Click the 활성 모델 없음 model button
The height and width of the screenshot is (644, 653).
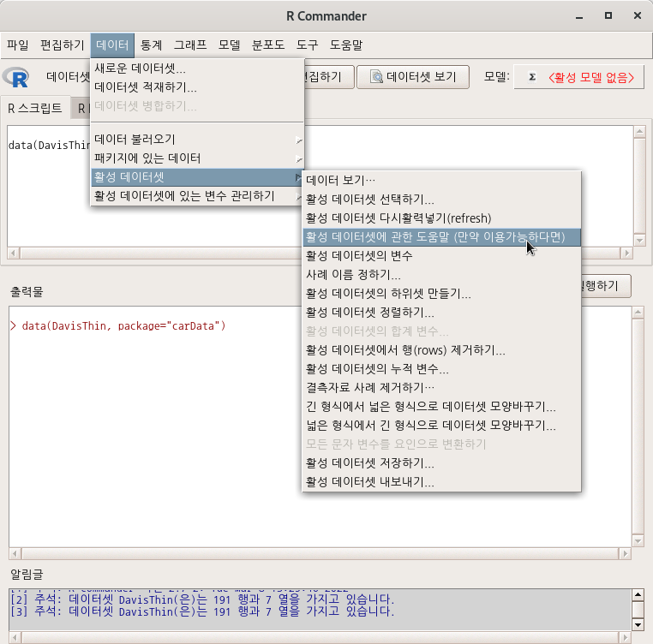(578, 77)
